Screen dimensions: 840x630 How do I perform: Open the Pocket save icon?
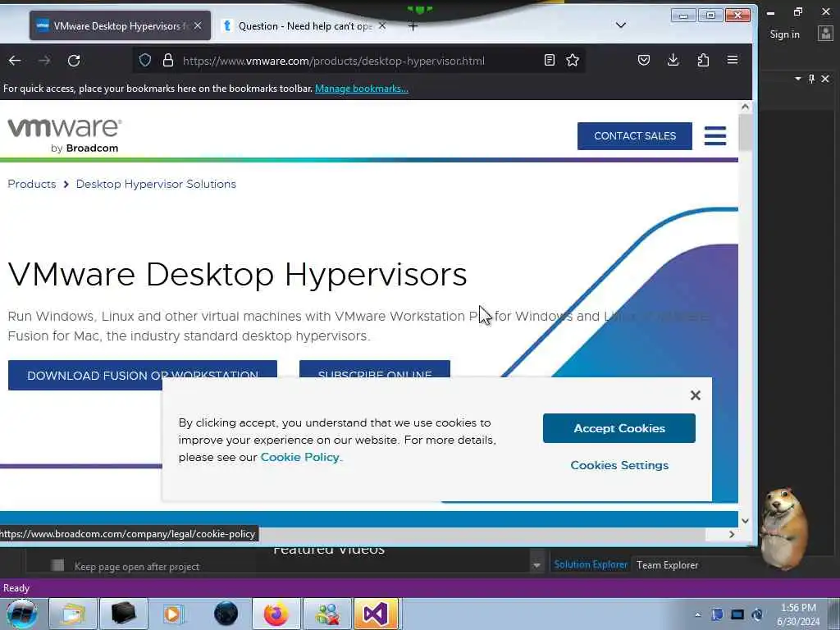tap(644, 60)
